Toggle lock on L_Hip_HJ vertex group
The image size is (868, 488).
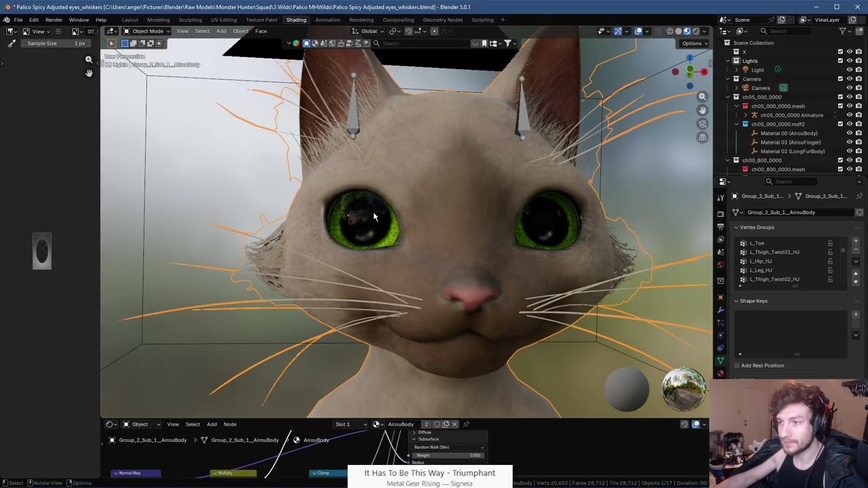[x=830, y=261]
